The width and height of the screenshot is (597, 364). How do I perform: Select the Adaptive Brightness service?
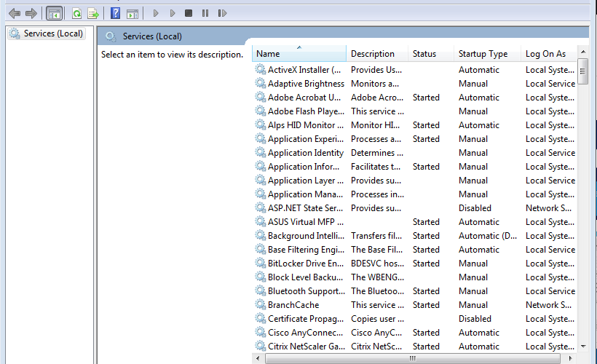(306, 84)
